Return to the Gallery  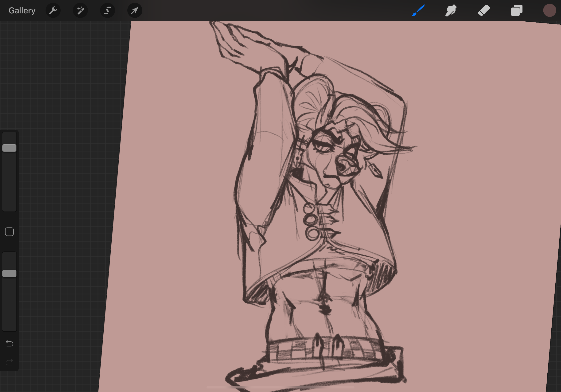[x=22, y=11]
